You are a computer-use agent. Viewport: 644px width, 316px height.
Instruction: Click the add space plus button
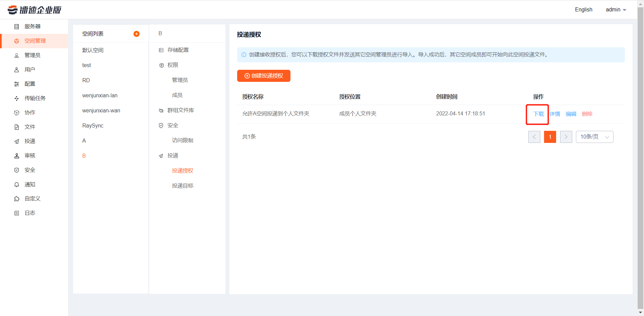coord(137,34)
